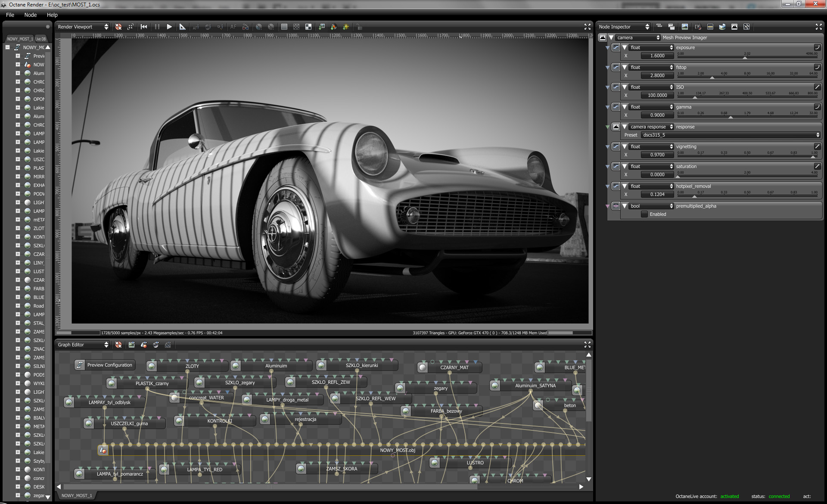Select the region measure triangle tool
The width and height of the screenshot is (827, 504).
click(x=182, y=27)
